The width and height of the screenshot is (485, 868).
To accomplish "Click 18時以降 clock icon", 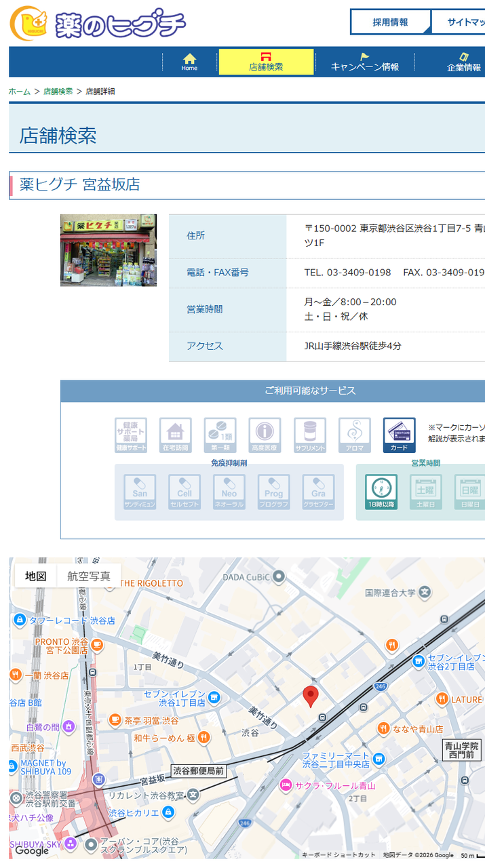I will click(381, 492).
